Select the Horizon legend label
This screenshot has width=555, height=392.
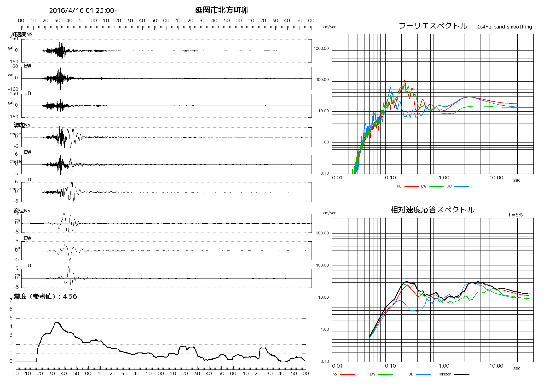point(444,374)
